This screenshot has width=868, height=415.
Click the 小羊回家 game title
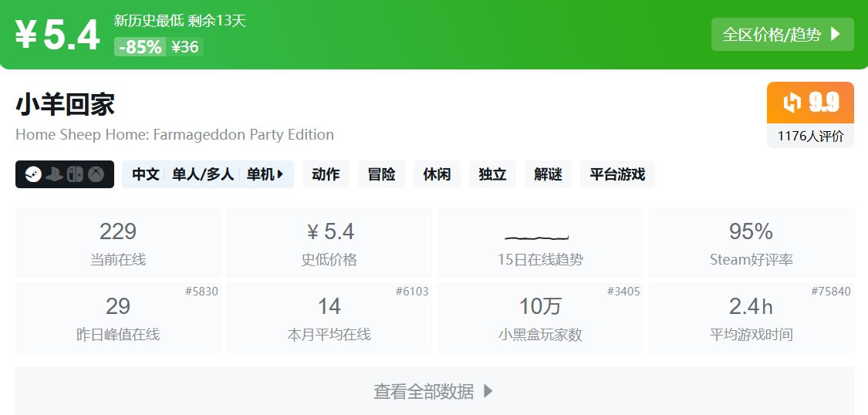pyautogui.click(x=66, y=105)
